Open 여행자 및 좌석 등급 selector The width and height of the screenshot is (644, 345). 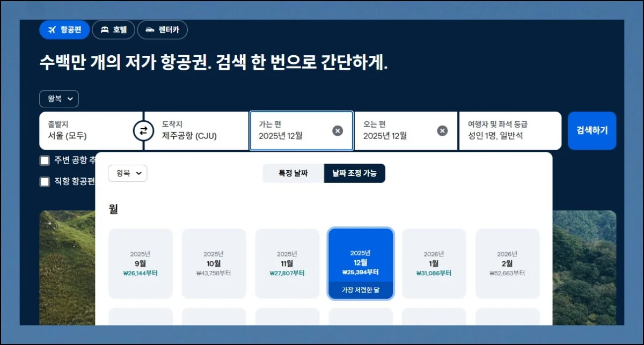coord(510,130)
